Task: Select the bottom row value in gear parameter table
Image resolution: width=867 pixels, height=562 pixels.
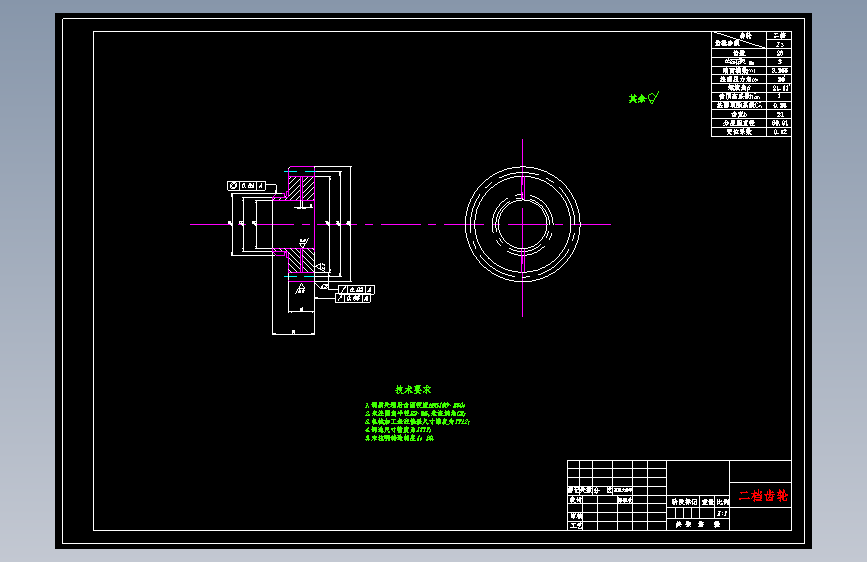Action: click(779, 132)
